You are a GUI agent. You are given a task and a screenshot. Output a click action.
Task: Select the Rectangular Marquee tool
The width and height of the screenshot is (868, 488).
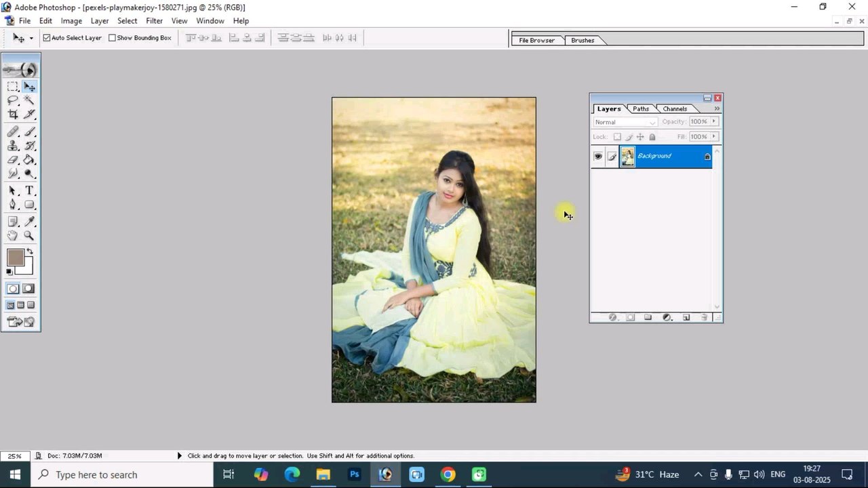[13, 86]
